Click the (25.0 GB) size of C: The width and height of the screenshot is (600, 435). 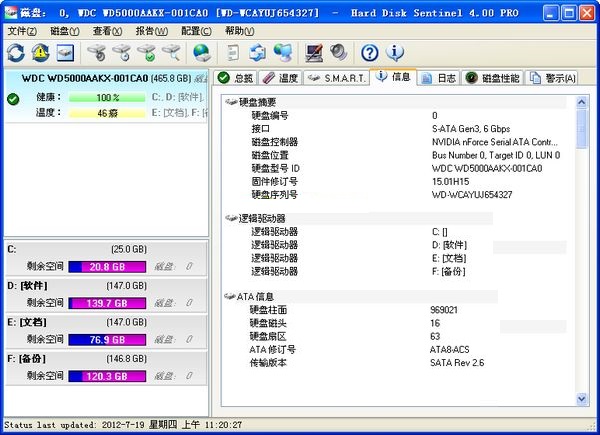129,249
